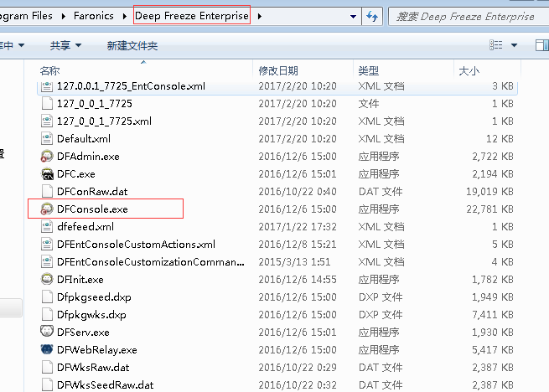The height and width of the screenshot is (392, 549).
Task: Open the address bar history dropdown
Action: click(x=352, y=15)
